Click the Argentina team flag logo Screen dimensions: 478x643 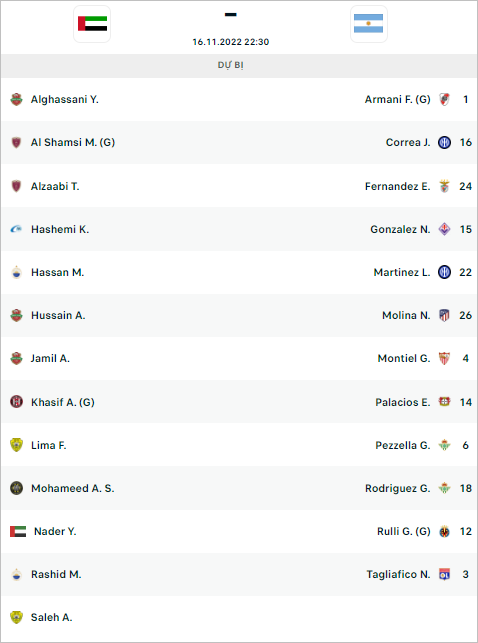pos(369,24)
